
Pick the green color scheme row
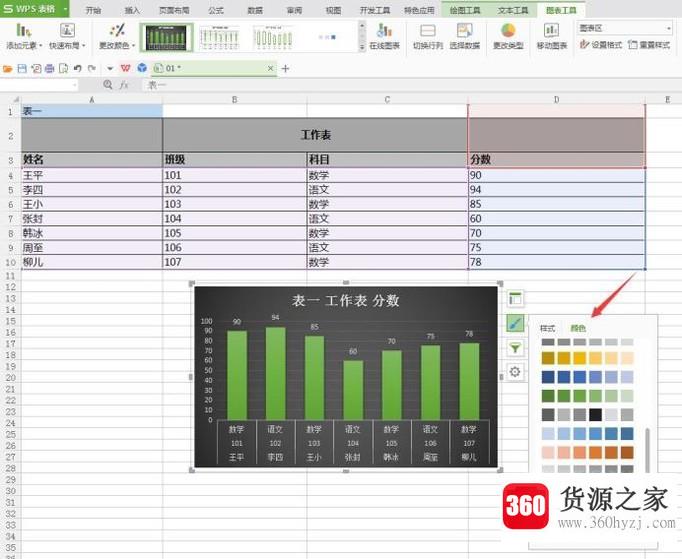587,395
